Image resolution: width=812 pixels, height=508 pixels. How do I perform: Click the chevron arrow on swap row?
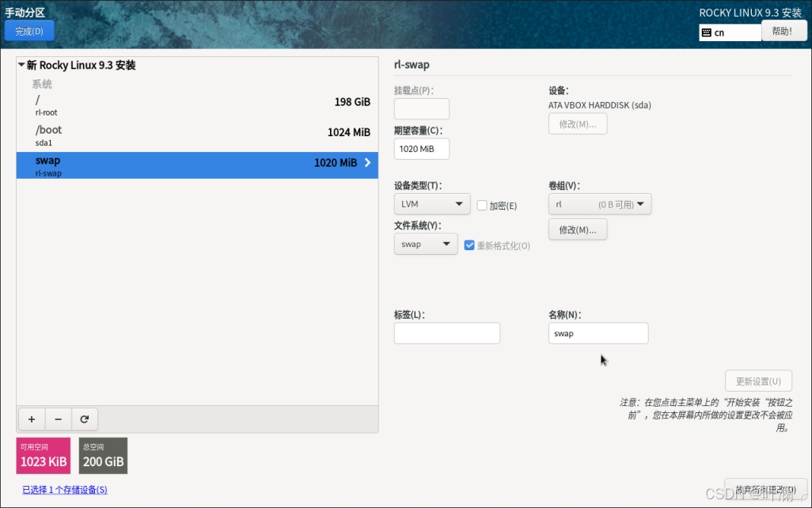pos(367,162)
